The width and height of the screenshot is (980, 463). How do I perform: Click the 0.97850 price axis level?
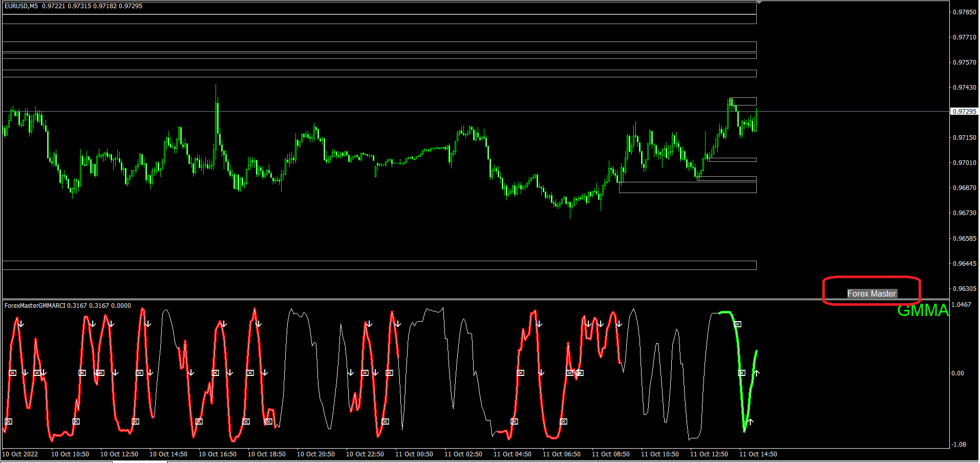pyautogui.click(x=965, y=12)
